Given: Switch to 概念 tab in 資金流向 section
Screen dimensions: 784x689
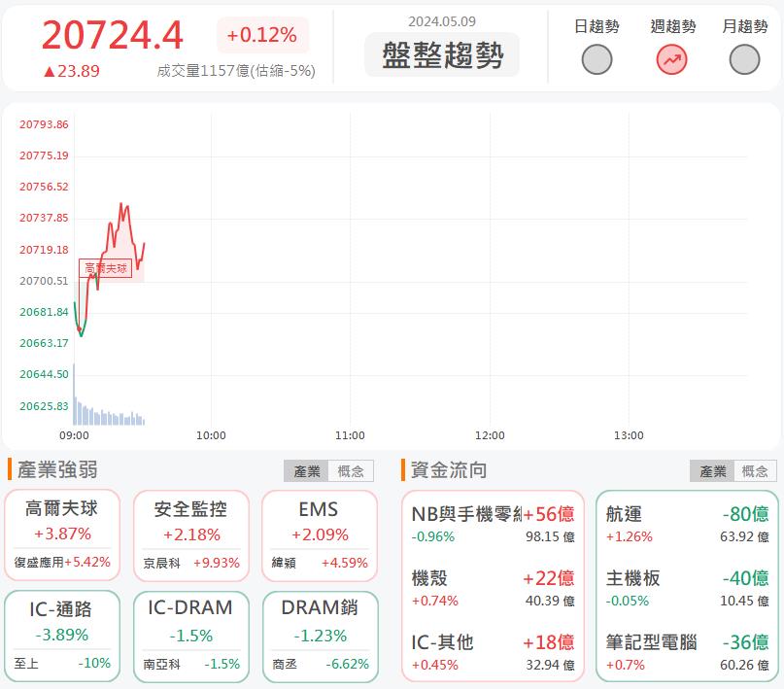Looking at the screenshot, I should (755, 471).
